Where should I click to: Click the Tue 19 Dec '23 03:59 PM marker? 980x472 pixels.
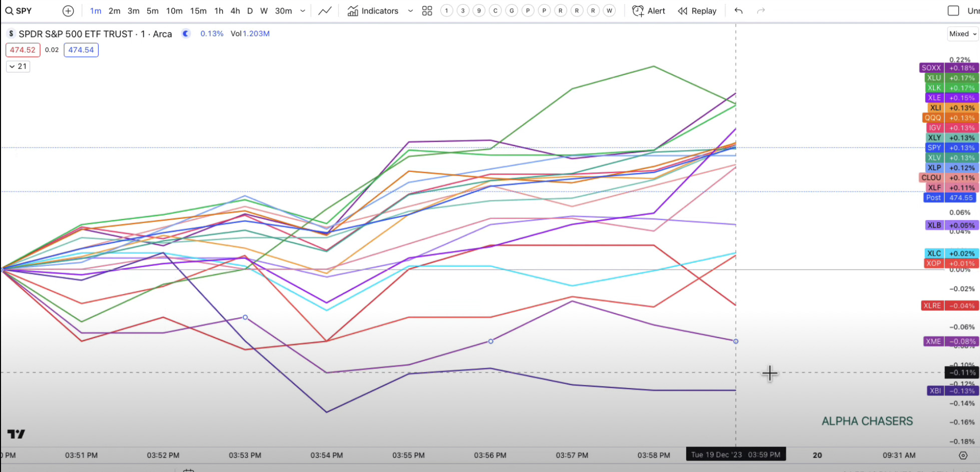736,455
